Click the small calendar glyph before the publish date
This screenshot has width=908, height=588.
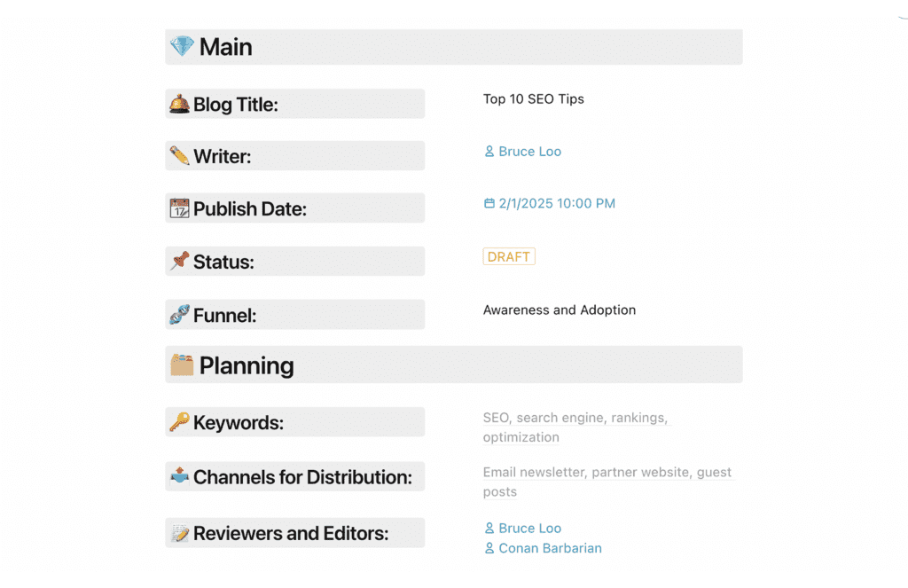point(489,203)
